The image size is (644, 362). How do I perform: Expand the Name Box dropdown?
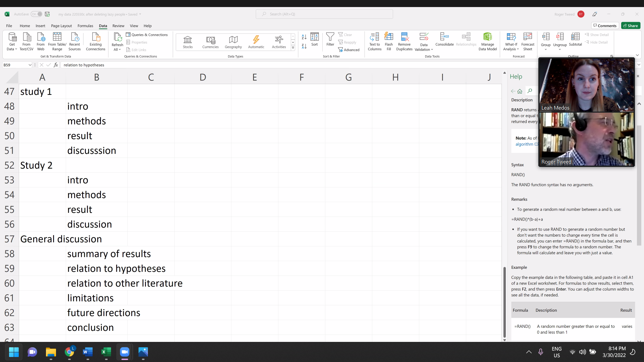pyautogui.click(x=30, y=65)
